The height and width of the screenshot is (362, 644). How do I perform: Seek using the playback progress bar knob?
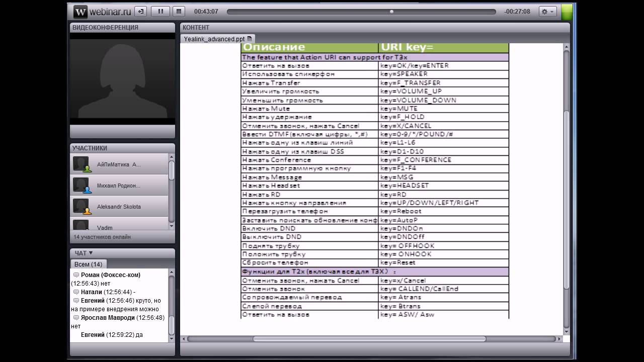tap(391, 12)
